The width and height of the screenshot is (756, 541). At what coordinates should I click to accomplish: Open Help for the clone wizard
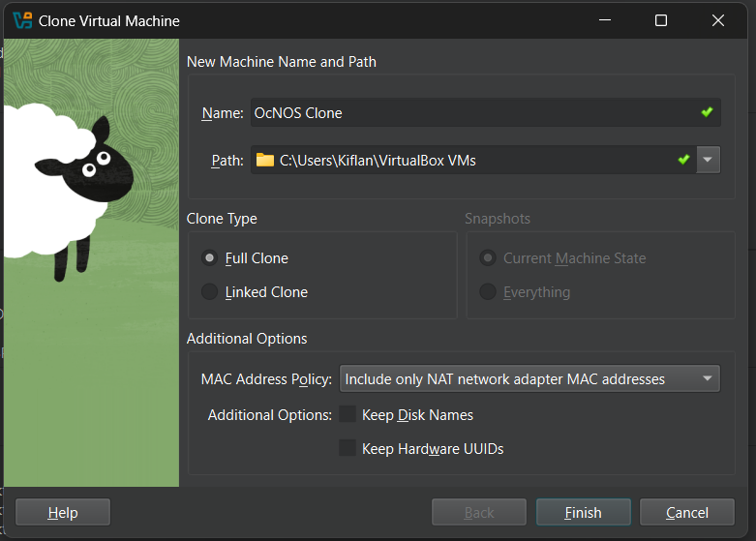63,513
